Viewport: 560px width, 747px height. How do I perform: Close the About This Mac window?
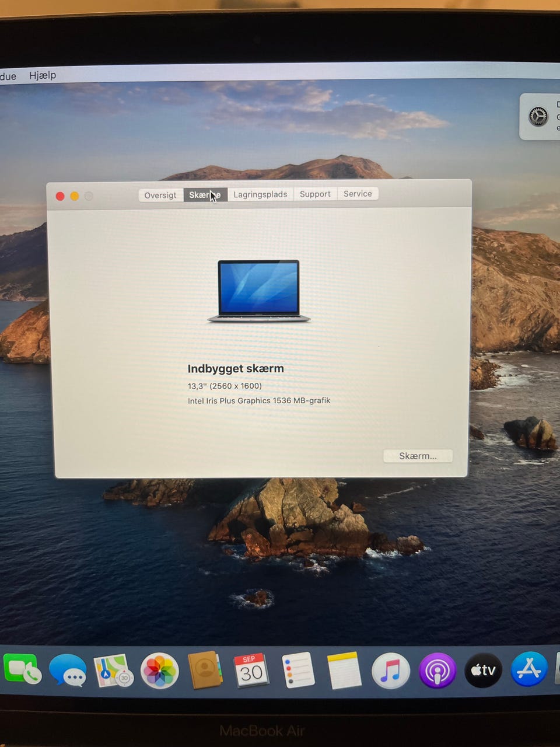point(60,196)
